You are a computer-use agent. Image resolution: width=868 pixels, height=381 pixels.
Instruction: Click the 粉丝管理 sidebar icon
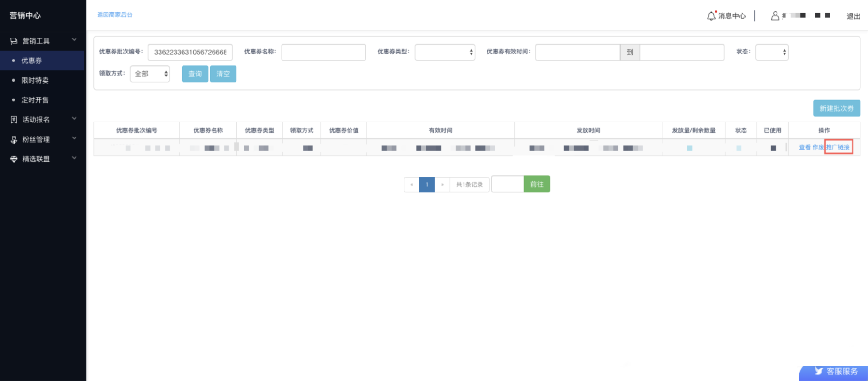tap(14, 139)
